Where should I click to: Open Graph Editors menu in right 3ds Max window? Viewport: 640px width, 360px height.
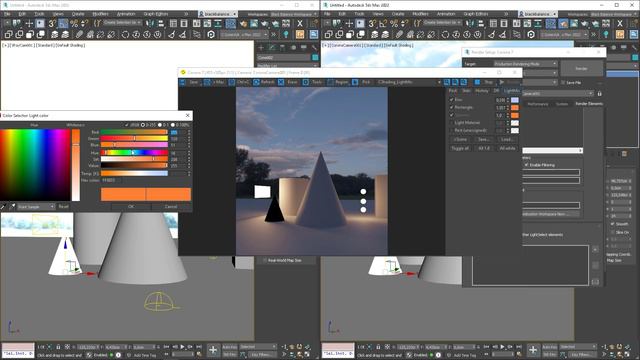tap(476, 14)
